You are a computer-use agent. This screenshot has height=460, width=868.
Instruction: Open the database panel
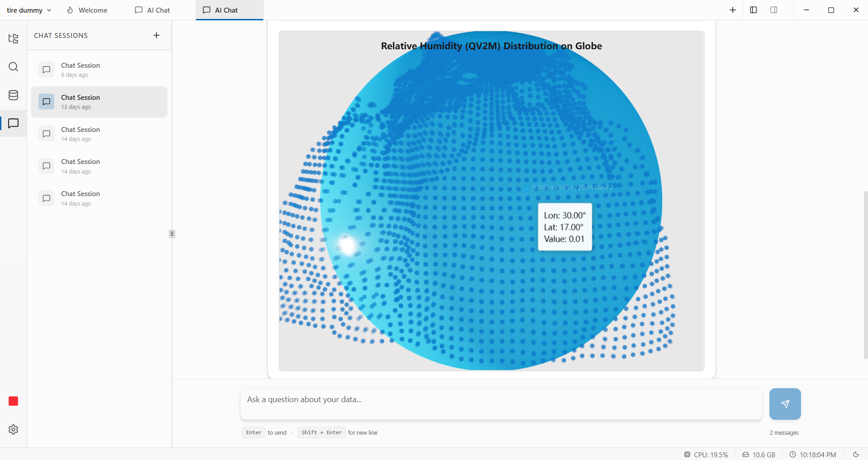pos(13,95)
